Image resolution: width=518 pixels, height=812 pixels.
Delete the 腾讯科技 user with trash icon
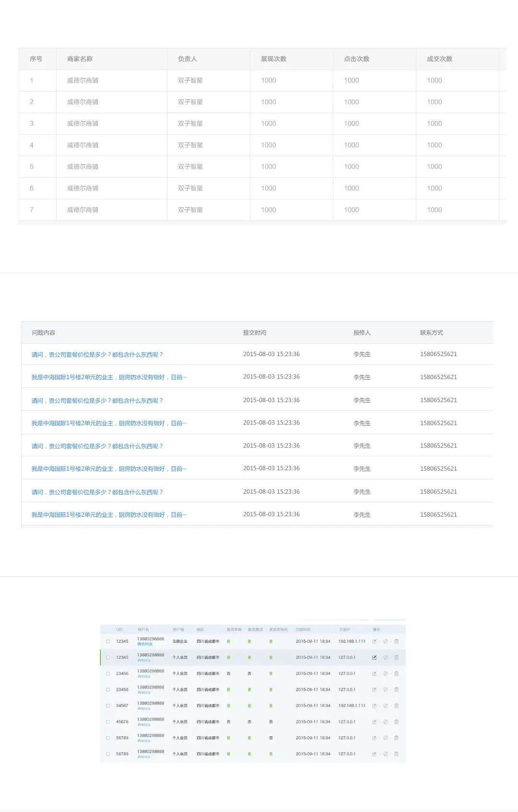pyautogui.click(x=396, y=641)
